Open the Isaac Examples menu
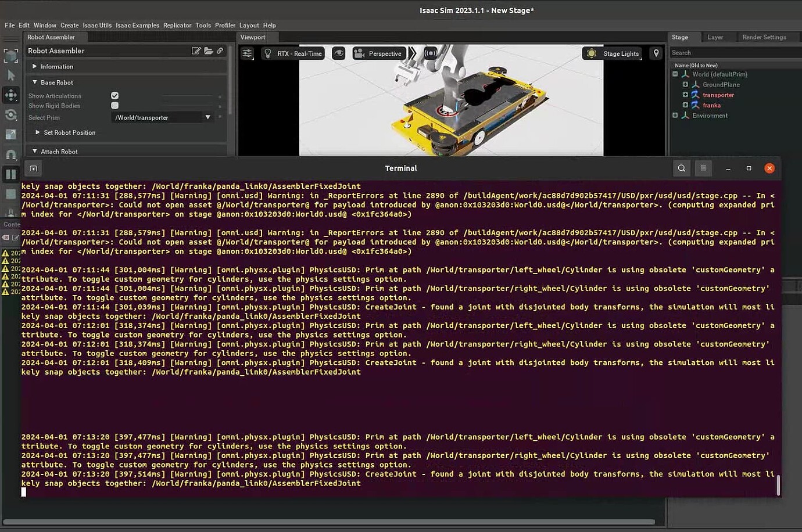This screenshot has height=532, width=802. (x=137, y=25)
